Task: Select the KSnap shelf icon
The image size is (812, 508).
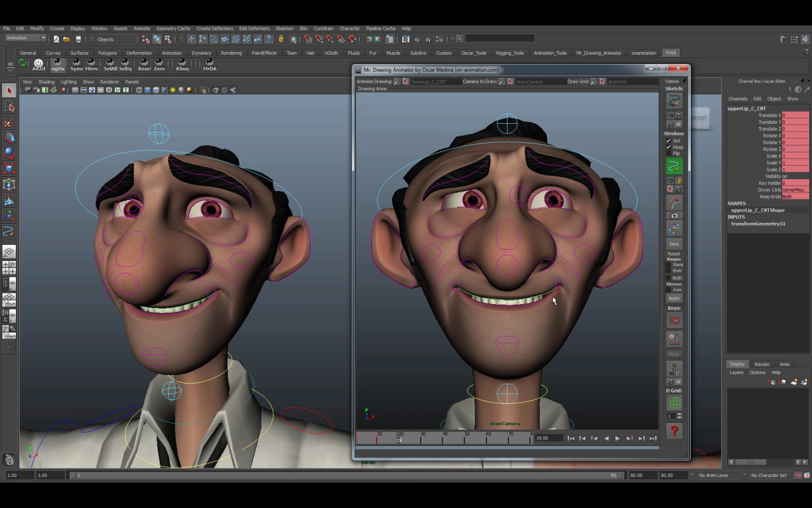Action: coord(183,64)
